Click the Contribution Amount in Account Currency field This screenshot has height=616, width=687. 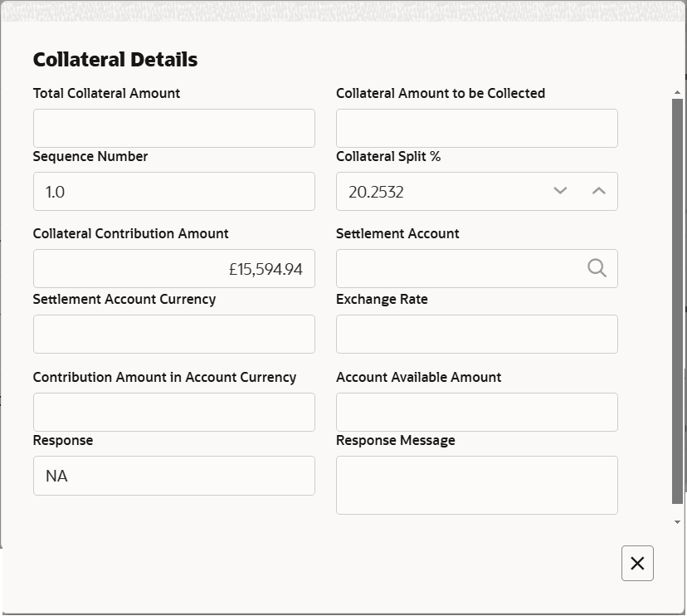point(173,412)
